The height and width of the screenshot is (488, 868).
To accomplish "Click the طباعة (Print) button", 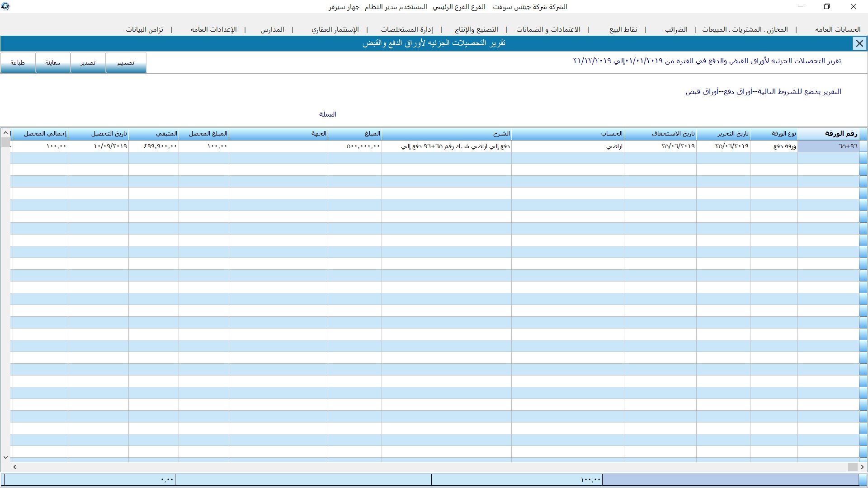I will [x=18, y=62].
